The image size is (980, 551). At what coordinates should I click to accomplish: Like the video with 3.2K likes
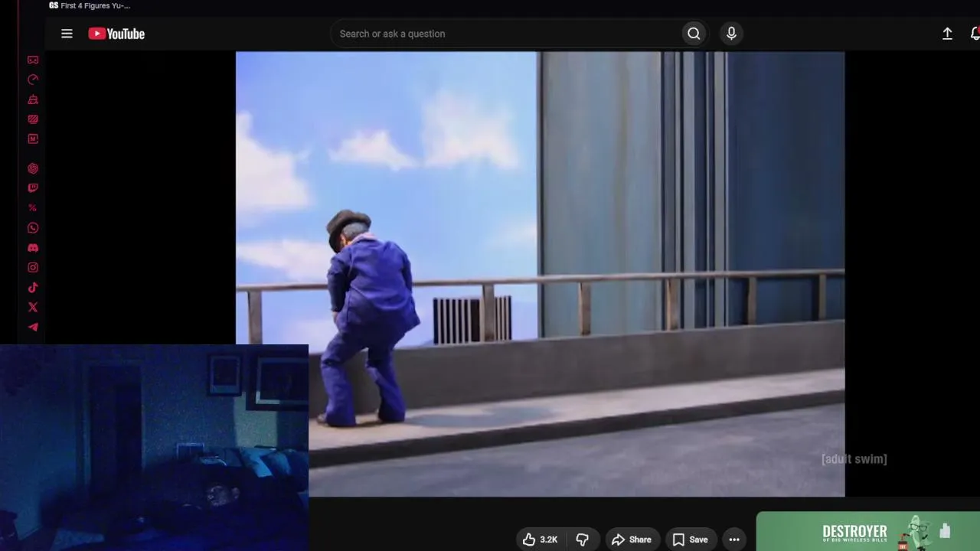(x=541, y=540)
